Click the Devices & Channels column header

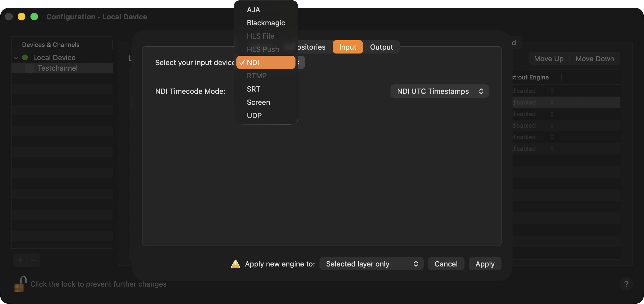click(51, 45)
